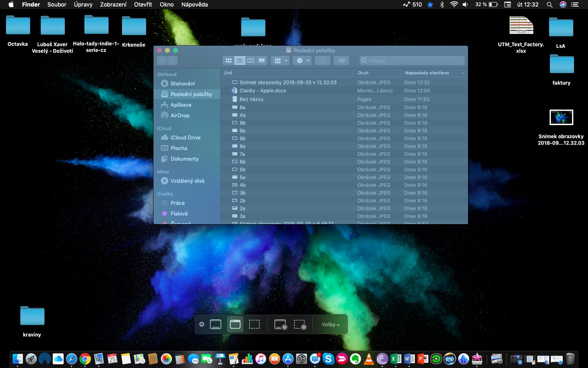Click inside the Hledat search field
Viewport: 588px width, 368px height.
tap(412, 60)
